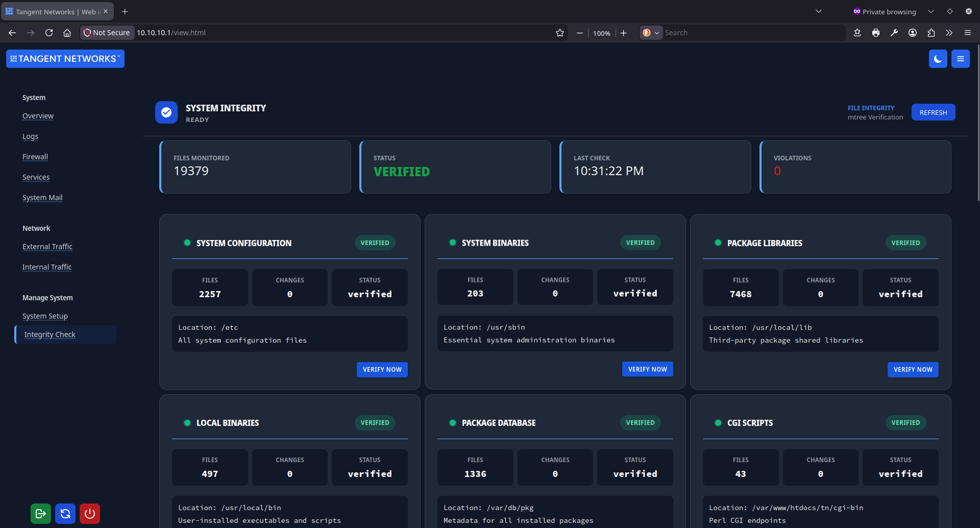Click the print icon in the toolbar
This screenshot has height=528, width=980.
876,32
